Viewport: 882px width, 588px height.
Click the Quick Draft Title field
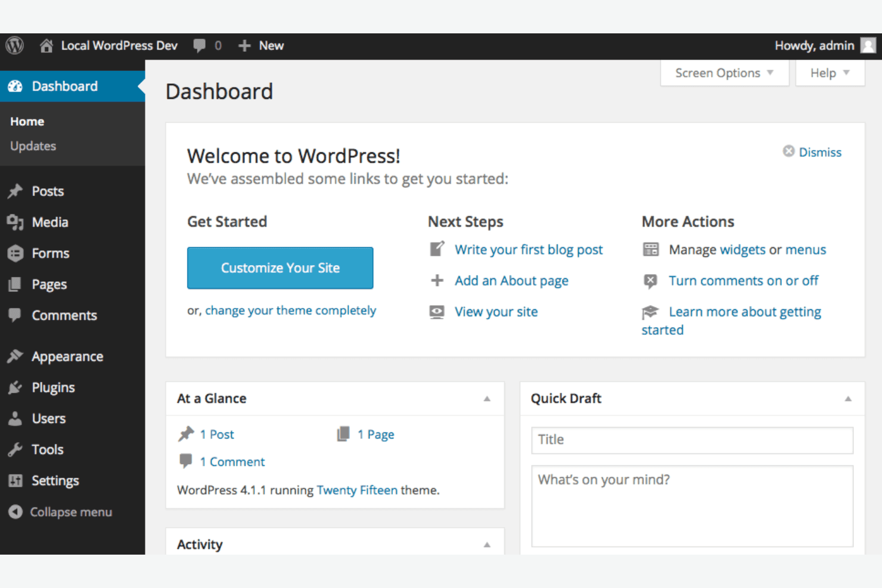(692, 440)
